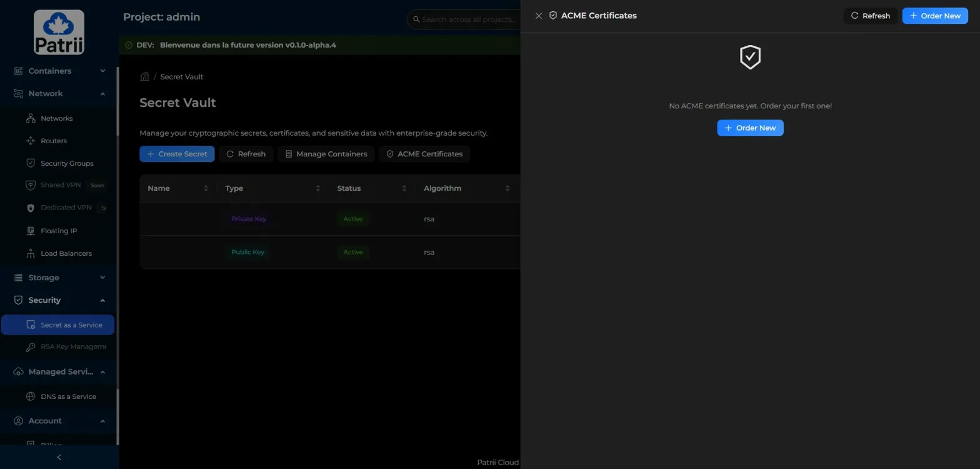Collapse the Network section chevron
Image resolution: width=980 pixels, height=469 pixels.
click(102, 93)
